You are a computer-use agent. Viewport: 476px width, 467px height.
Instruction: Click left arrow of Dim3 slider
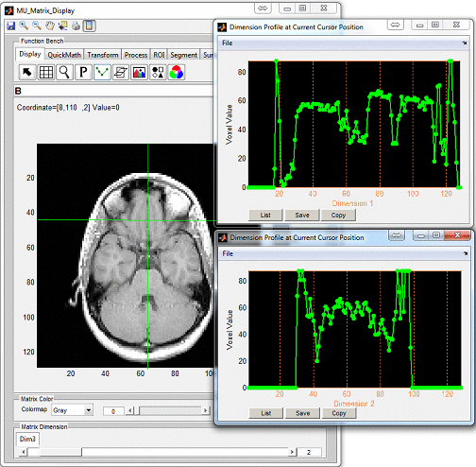click(x=24, y=452)
